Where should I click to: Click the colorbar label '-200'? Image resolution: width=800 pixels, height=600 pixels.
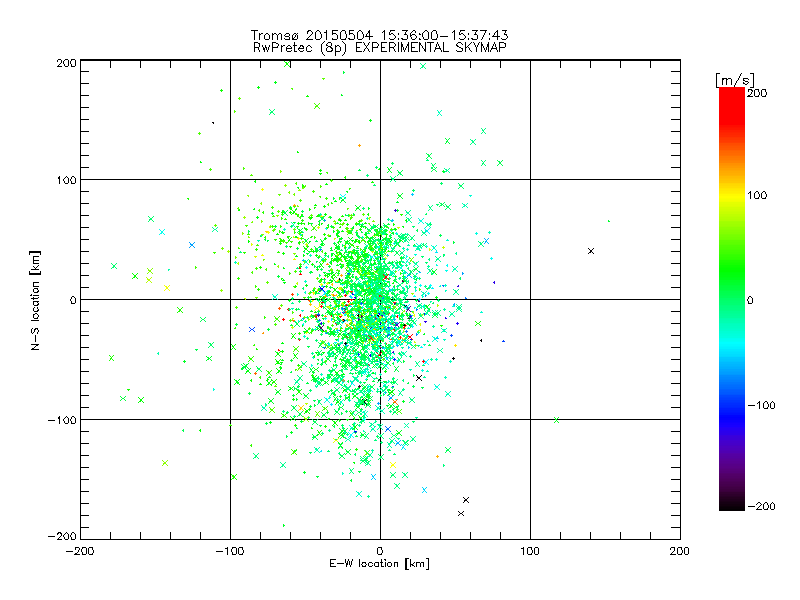(761, 506)
